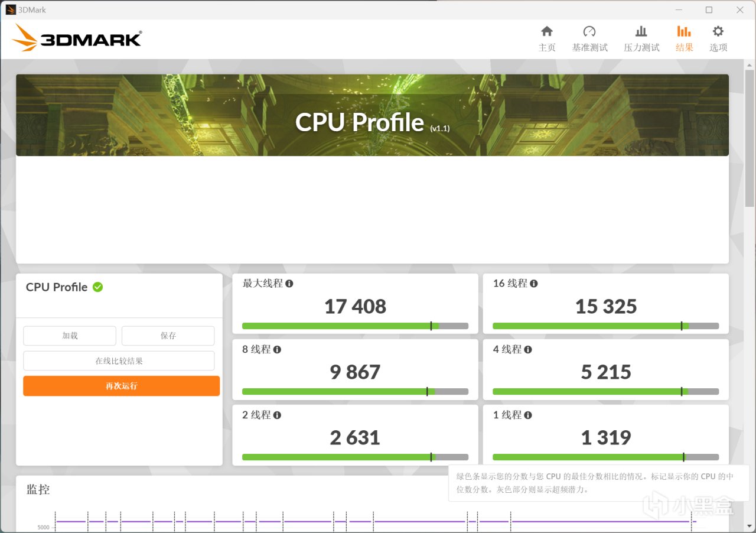
Task: Switch to the 压力测试 tab label
Action: coord(641,47)
